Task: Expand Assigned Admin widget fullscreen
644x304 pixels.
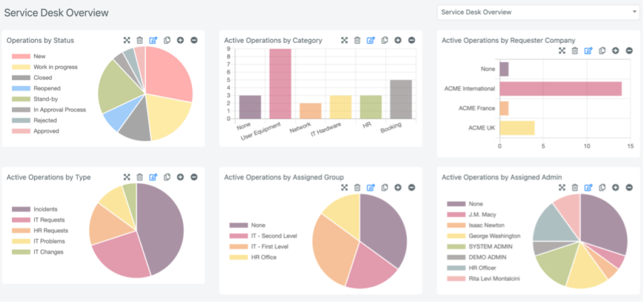Action: (562, 188)
